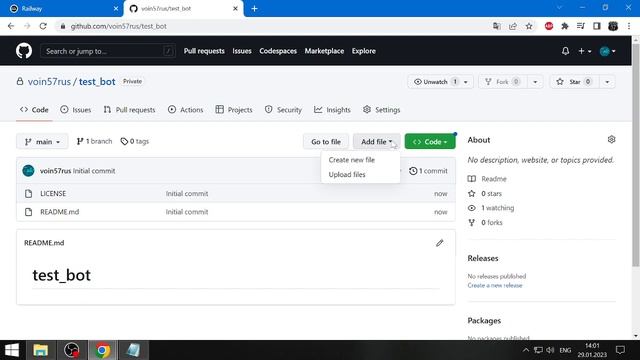Image resolution: width=640 pixels, height=360 pixels.
Task: Open the repository Settings tab
Action: [382, 110]
